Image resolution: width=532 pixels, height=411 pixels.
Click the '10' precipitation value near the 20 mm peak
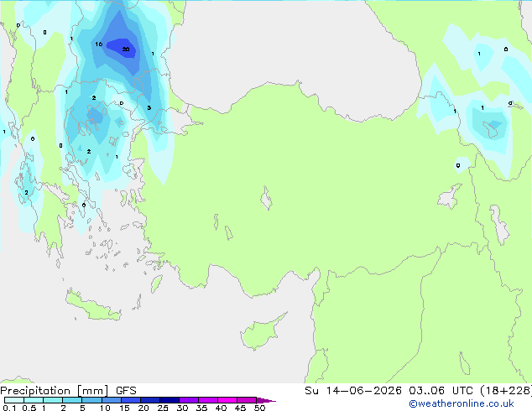click(99, 44)
